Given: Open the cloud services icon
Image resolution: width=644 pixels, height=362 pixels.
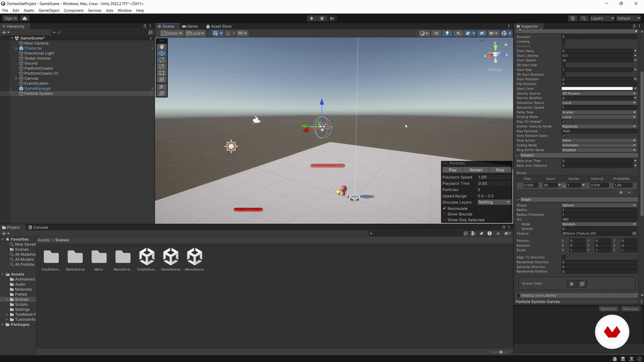Looking at the screenshot, I should pyautogui.click(x=24, y=18).
